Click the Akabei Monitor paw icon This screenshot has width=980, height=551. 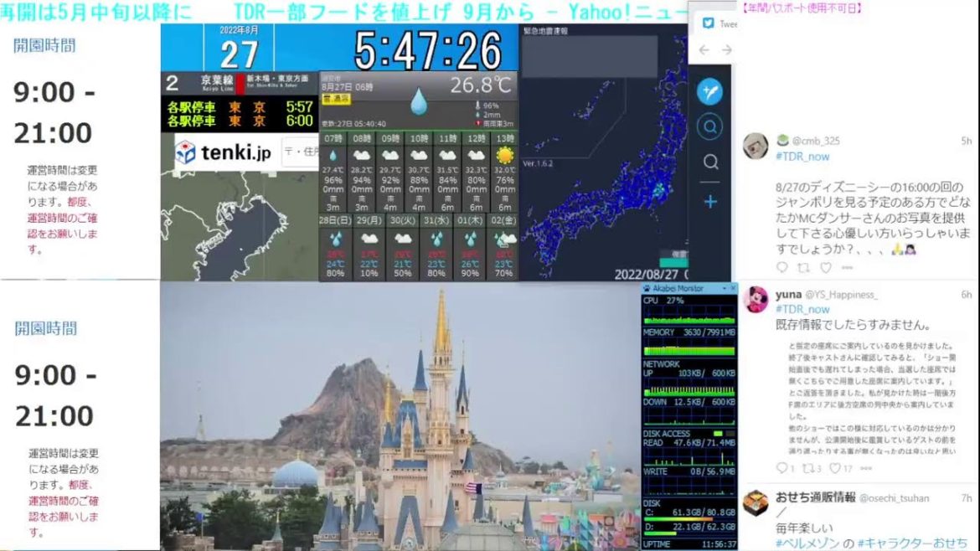pos(647,289)
